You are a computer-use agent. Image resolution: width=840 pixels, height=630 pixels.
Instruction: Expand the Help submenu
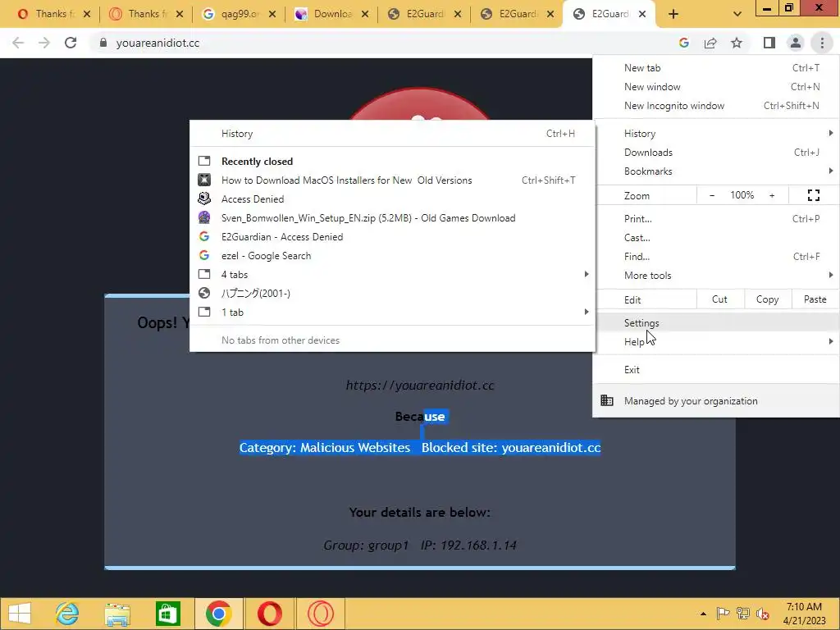pyautogui.click(x=715, y=342)
